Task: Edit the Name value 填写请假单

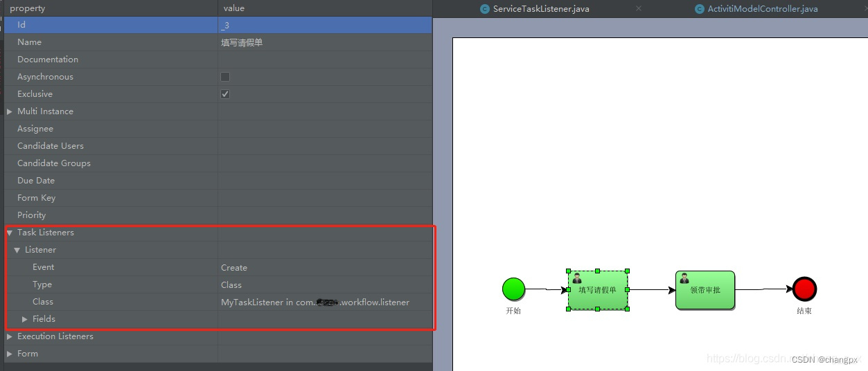Action: [325, 42]
